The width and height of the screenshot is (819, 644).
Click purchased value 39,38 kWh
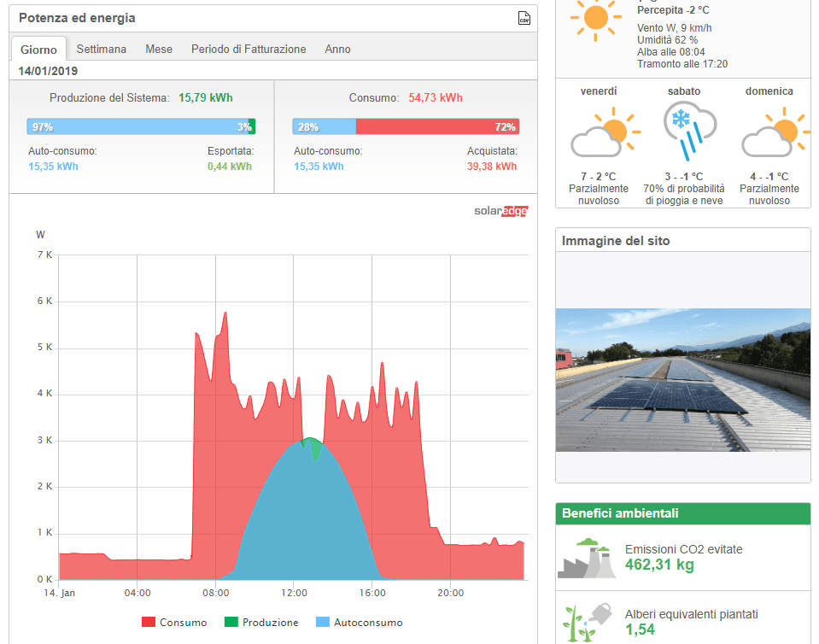(492, 167)
